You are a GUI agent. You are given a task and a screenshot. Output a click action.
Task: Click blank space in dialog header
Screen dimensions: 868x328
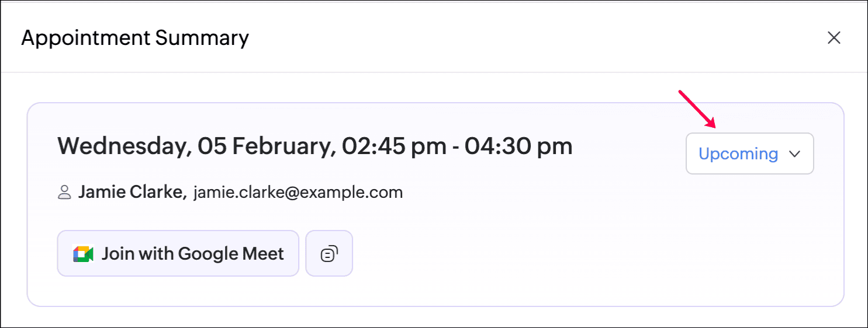[526, 38]
